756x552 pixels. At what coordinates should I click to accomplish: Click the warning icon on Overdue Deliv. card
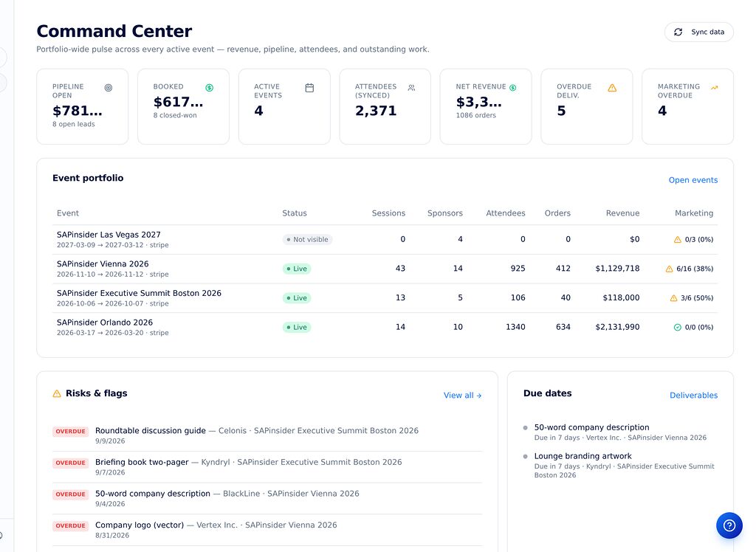point(612,88)
